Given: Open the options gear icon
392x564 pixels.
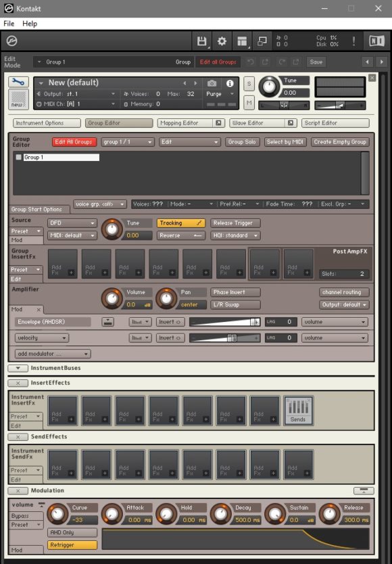Looking at the screenshot, I should (x=222, y=41).
